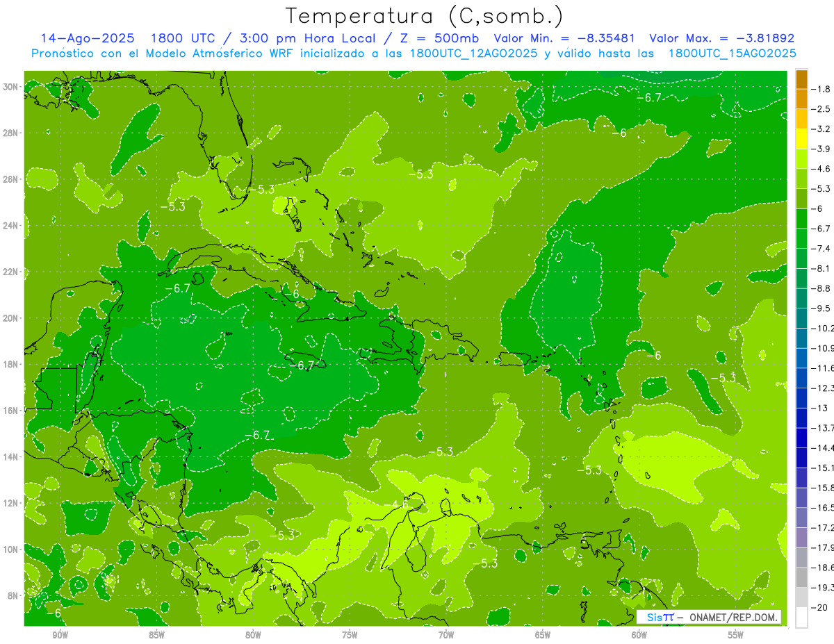The height and width of the screenshot is (644, 834).
Task: Pick the dark orange swatch topping the color scale
Action: coord(801,79)
